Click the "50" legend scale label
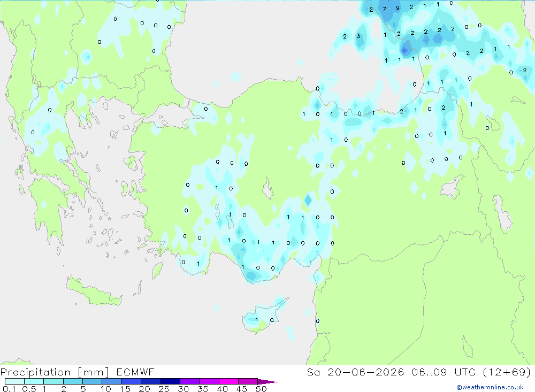 (262, 389)
